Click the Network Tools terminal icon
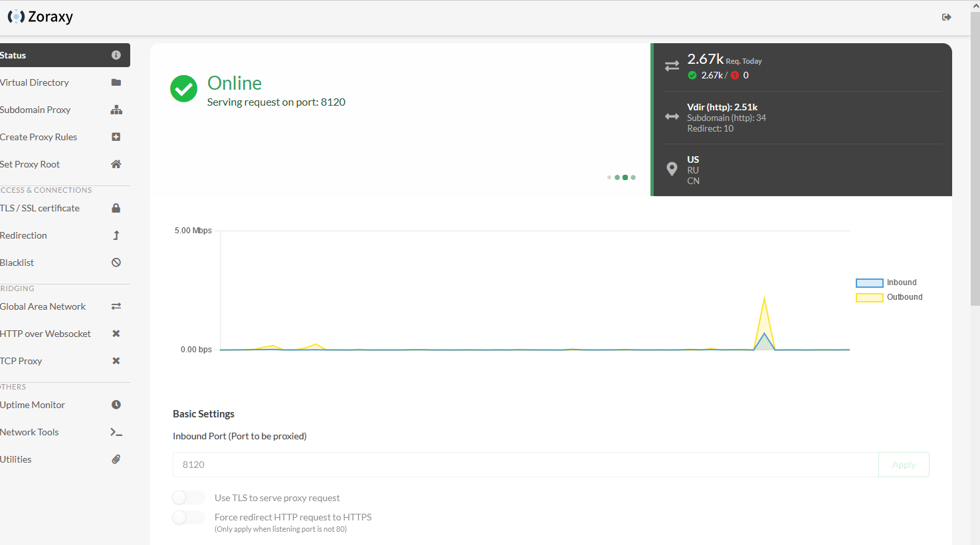The image size is (980, 545). click(x=116, y=432)
